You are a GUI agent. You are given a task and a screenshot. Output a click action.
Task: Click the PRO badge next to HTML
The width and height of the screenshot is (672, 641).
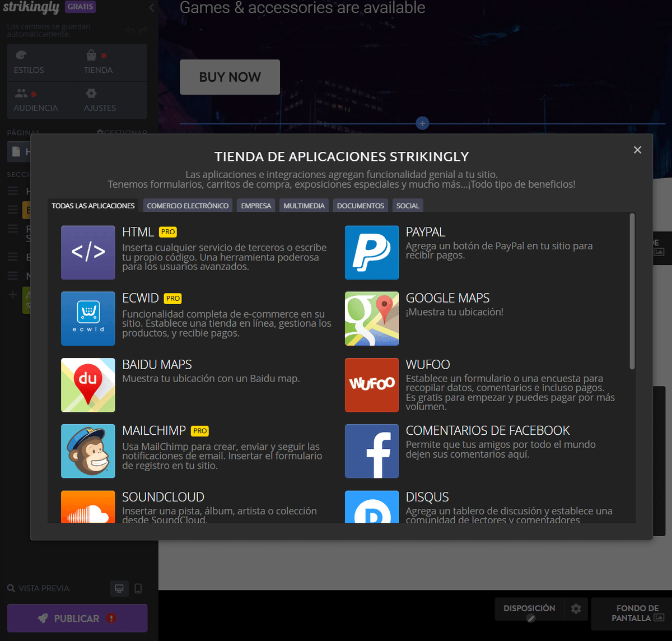tap(168, 232)
